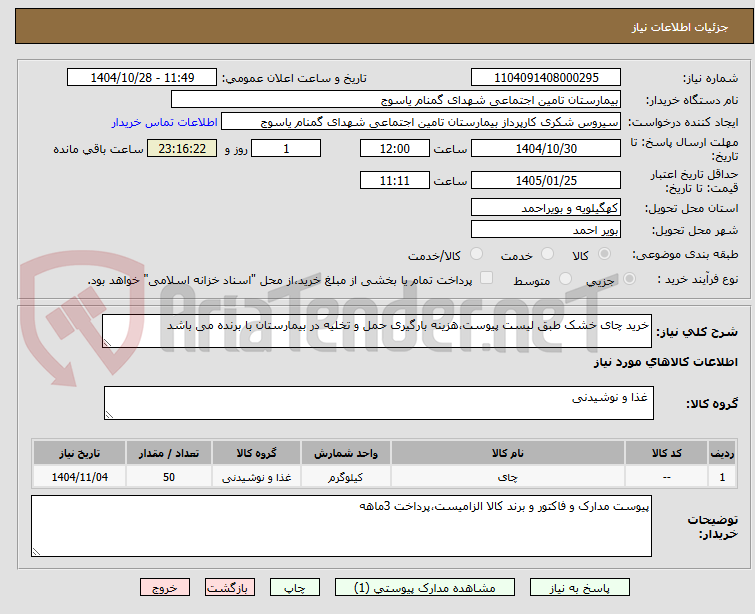Click the کد کالا column header
The height and width of the screenshot is (614, 755).
coord(666,453)
